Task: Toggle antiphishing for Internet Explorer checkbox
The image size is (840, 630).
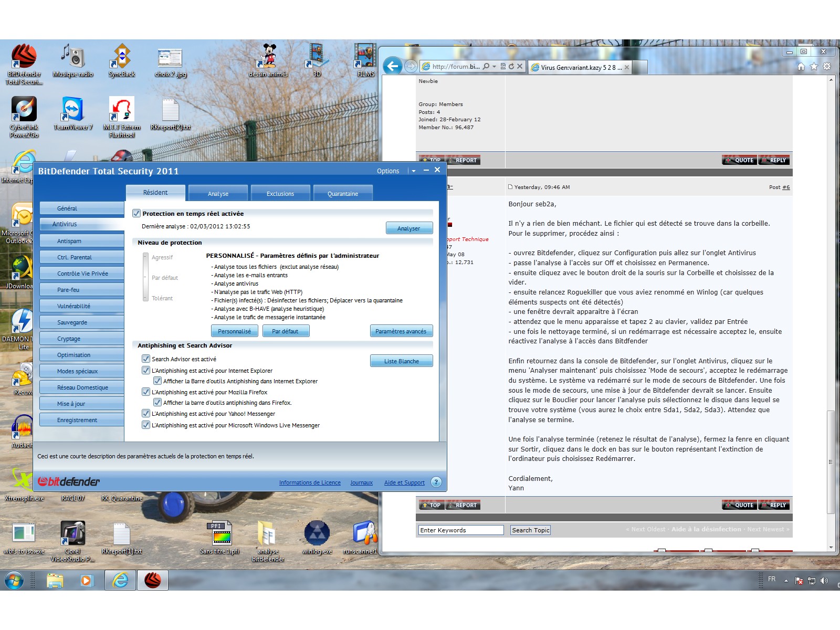Action: click(146, 370)
